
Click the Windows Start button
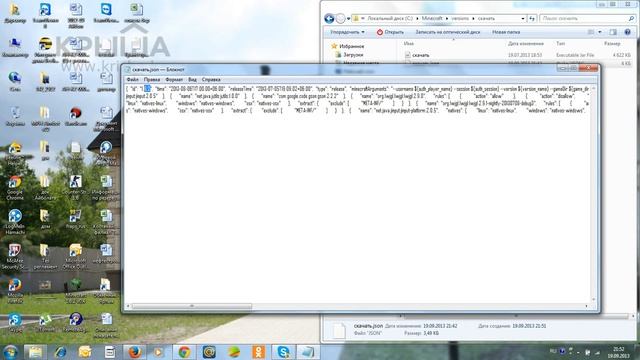pyautogui.click(x=10, y=352)
